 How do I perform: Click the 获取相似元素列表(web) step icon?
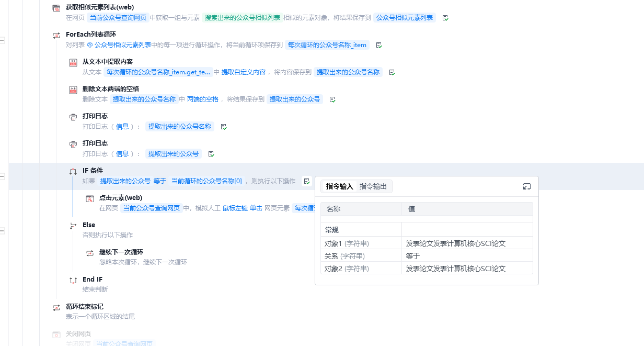coord(56,8)
